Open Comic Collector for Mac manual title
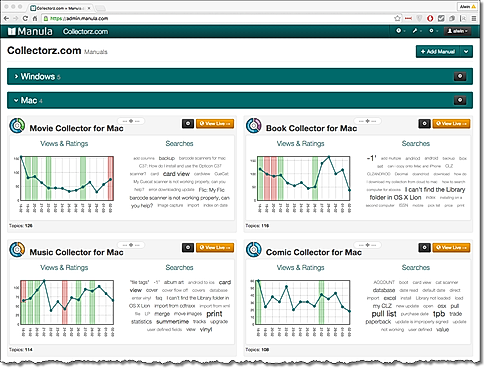The image size is (484, 368). click(x=314, y=252)
